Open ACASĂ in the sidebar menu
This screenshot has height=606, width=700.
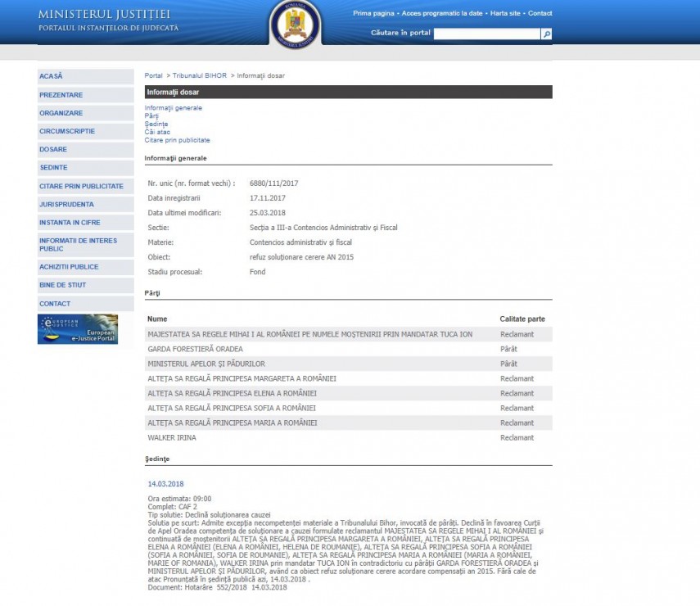tap(85, 76)
